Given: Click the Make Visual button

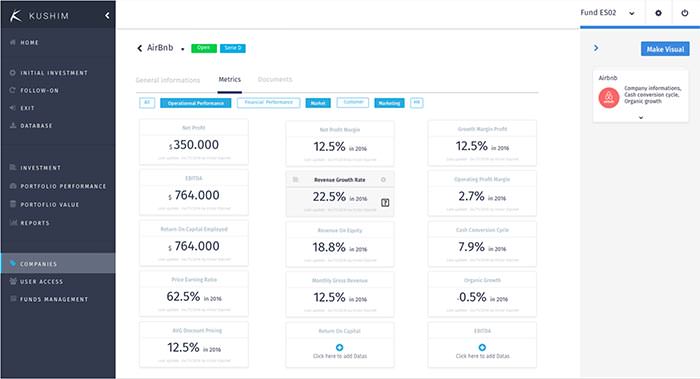Looking at the screenshot, I should [665, 49].
